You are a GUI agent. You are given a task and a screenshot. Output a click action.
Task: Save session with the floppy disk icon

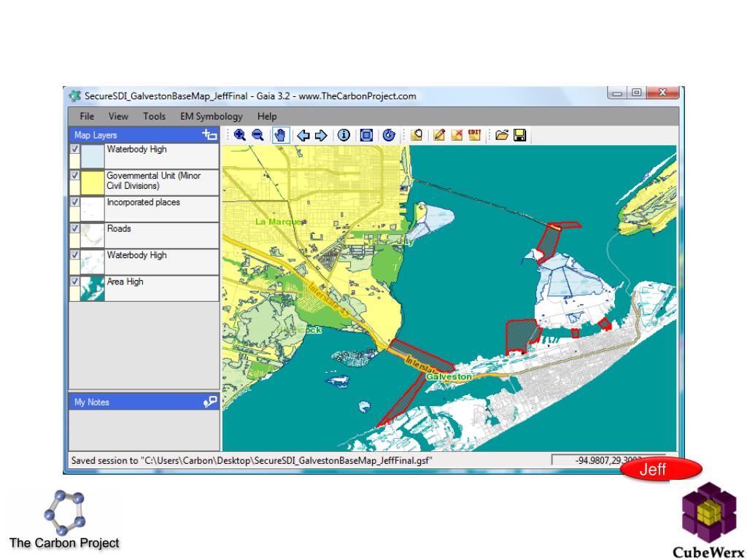[x=519, y=135]
